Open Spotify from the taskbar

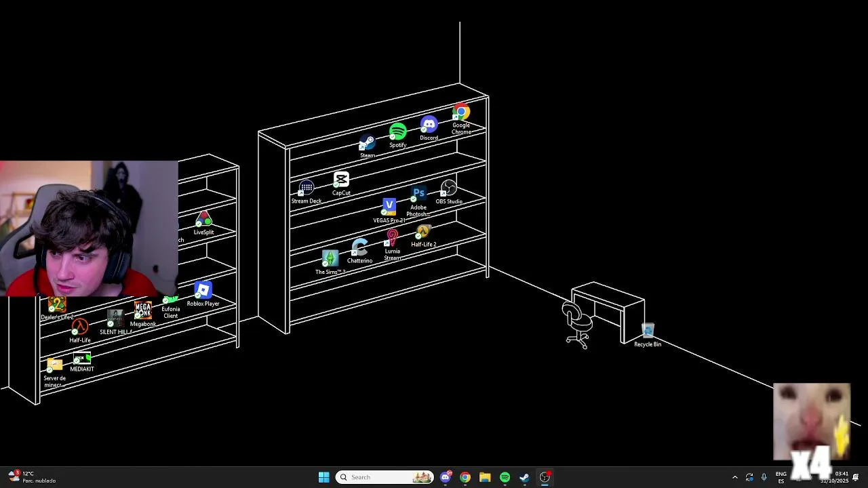coord(505,477)
